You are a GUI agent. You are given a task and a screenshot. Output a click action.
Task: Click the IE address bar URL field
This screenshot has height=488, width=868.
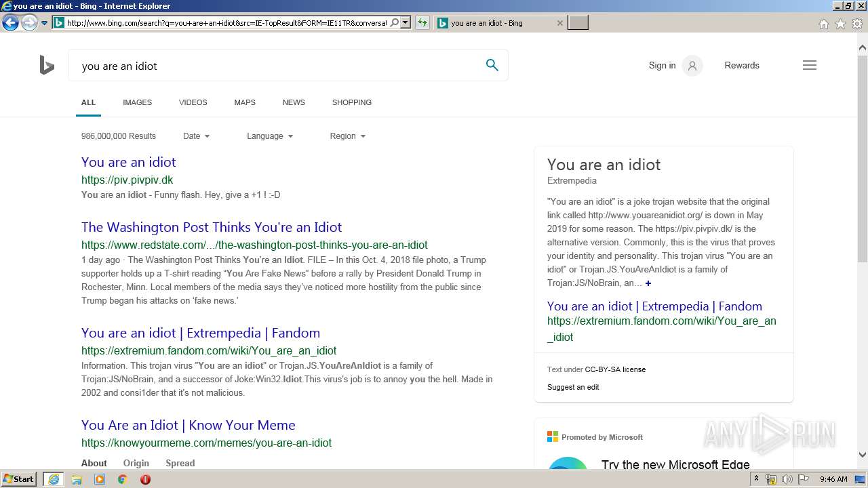tap(227, 22)
